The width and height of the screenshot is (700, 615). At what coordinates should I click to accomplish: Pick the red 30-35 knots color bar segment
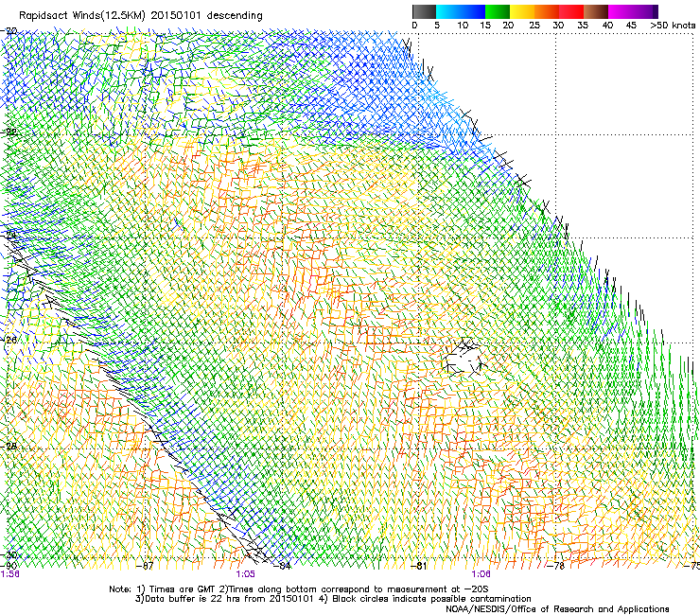(571, 11)
